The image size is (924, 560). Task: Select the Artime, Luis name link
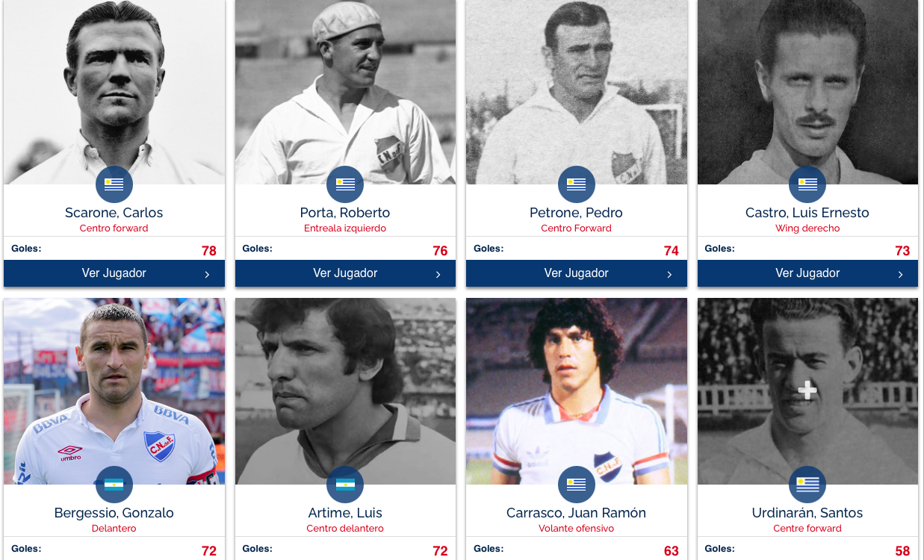[x=345, y=513]
